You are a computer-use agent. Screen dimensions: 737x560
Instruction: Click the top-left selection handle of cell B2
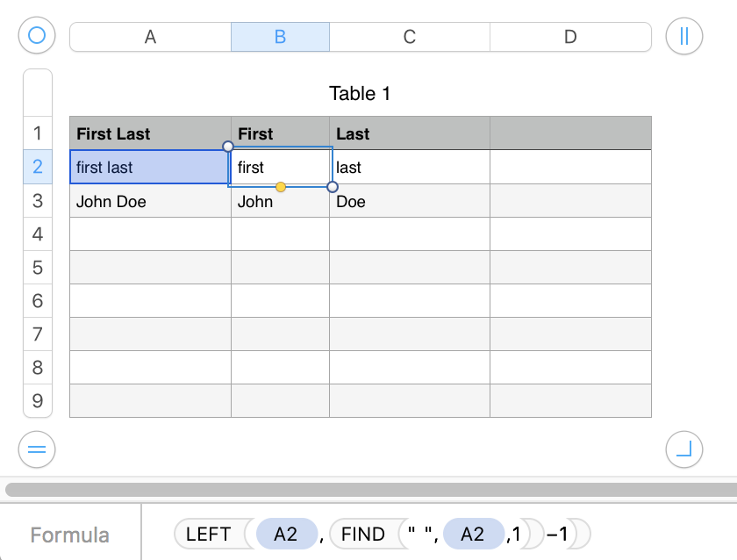tap(228, 147)
